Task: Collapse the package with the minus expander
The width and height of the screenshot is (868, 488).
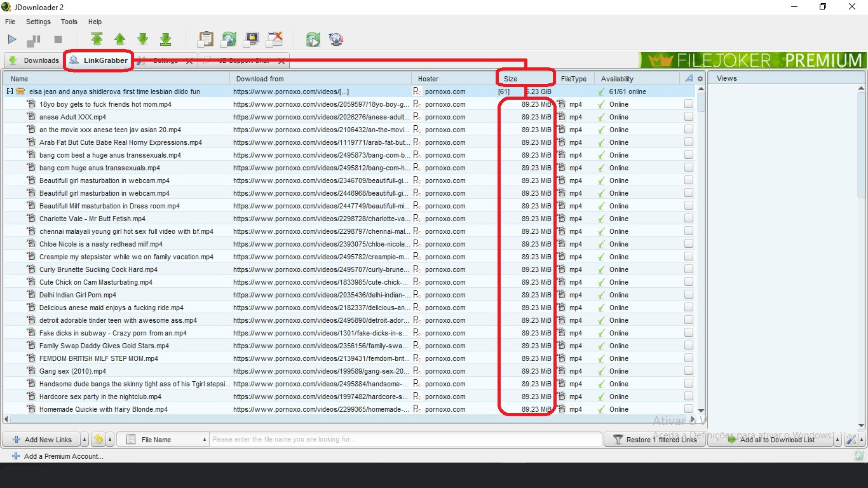Action: [10, 91]
